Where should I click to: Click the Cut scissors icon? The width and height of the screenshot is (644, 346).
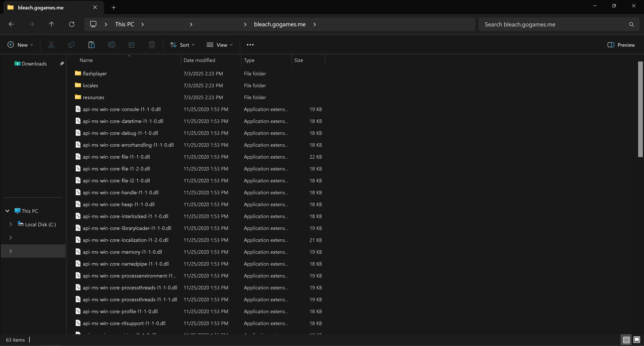tap(51, 45)
